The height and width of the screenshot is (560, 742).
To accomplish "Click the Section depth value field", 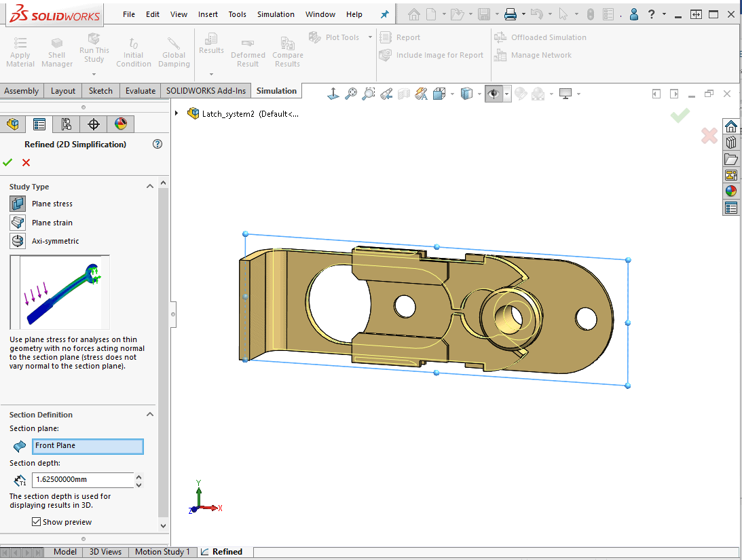I will pyautogui.click(x=82, y=480).
